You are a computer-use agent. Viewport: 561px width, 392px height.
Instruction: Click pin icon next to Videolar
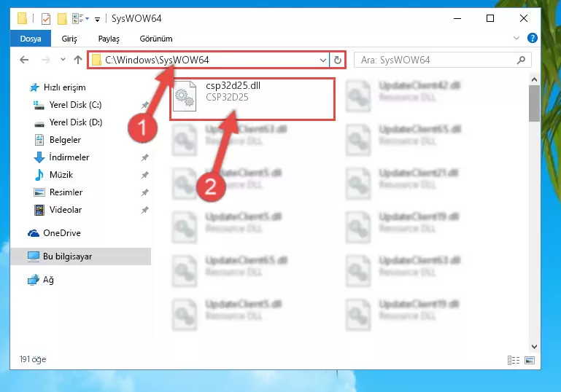tap(144, 210)
